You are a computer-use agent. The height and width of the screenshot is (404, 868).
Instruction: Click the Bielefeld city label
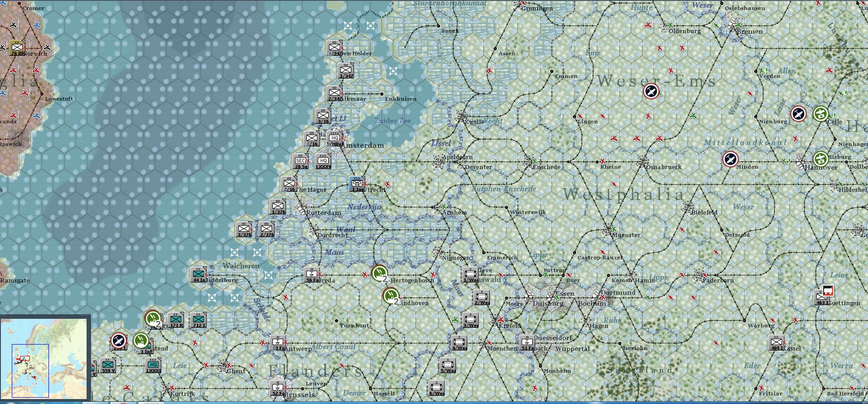704,212
